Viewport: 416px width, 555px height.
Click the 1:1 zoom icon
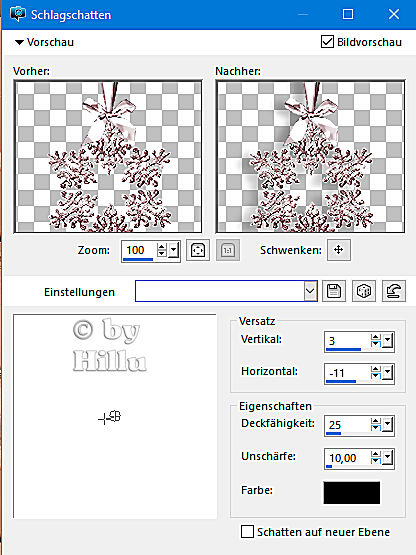pyautogui.click(x=228, y=250)
